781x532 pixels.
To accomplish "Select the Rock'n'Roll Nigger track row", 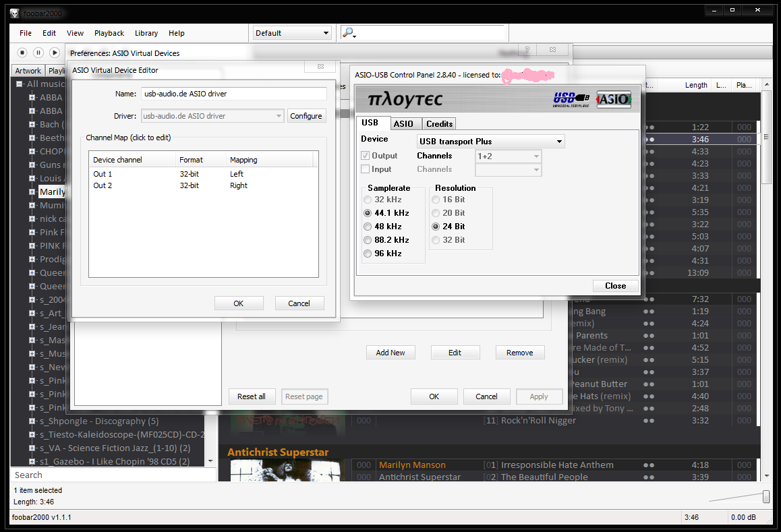I will click(554, 421).
